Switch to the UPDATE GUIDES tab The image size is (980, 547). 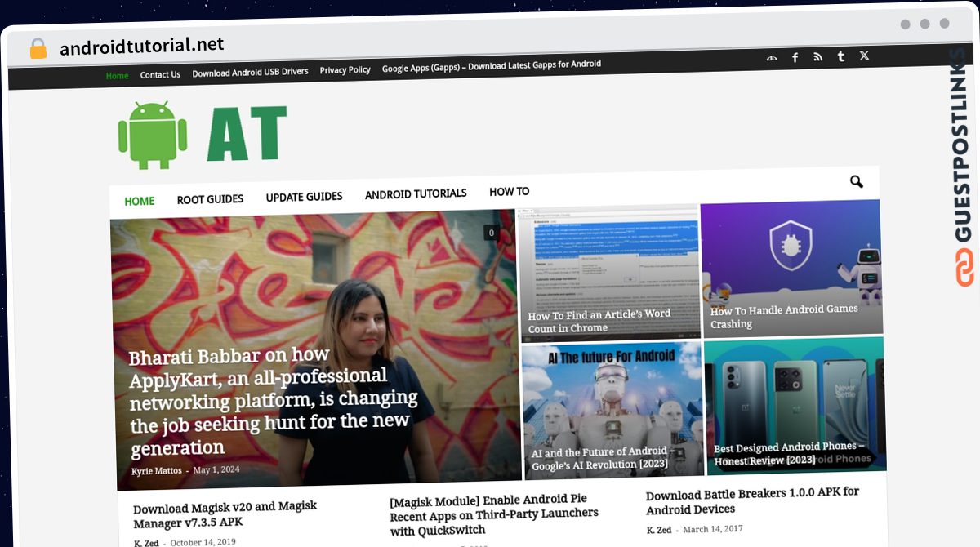coord(304,197)
